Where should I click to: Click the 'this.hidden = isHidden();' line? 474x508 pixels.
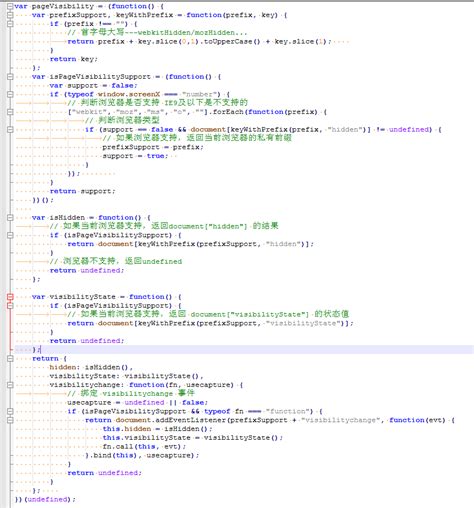pyautogui.click(x=157, y=429)
